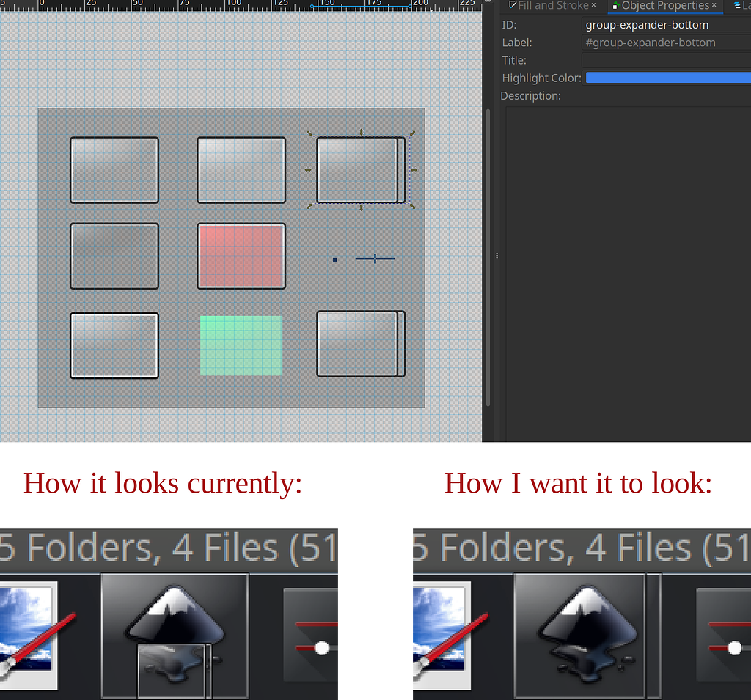
Task: Select the red rectangle on the canvas
Action: (241, 255)
